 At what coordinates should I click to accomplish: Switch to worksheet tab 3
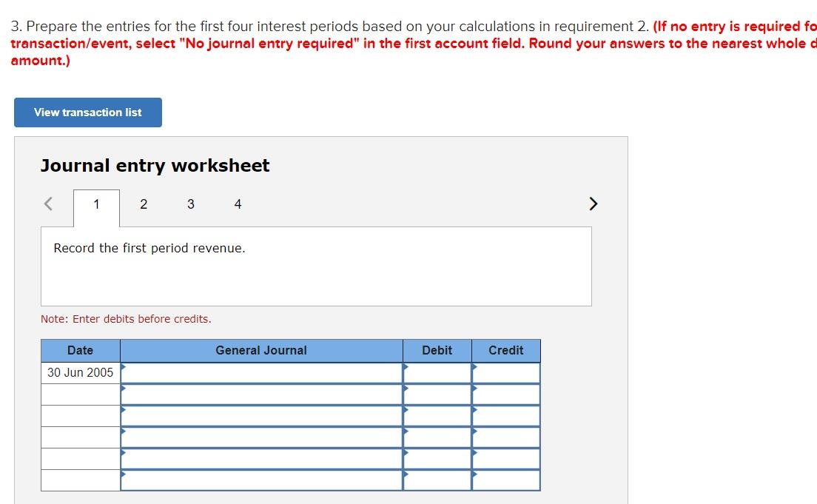(191, 204)
